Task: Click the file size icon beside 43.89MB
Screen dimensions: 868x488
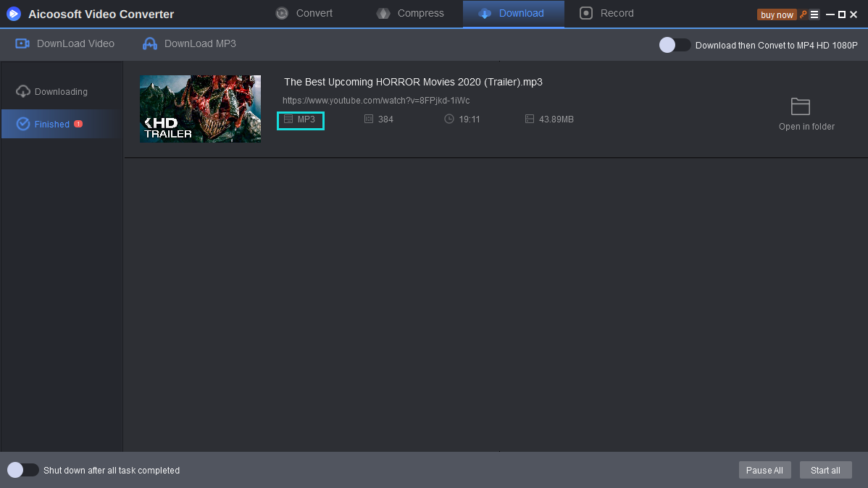Action: click(x=529, y=119)
